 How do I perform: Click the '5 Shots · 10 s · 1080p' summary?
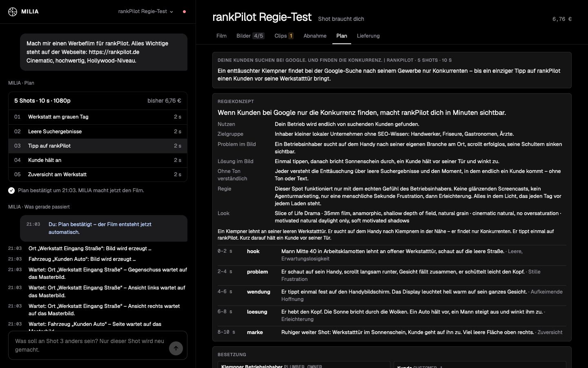tap(42, 101)
